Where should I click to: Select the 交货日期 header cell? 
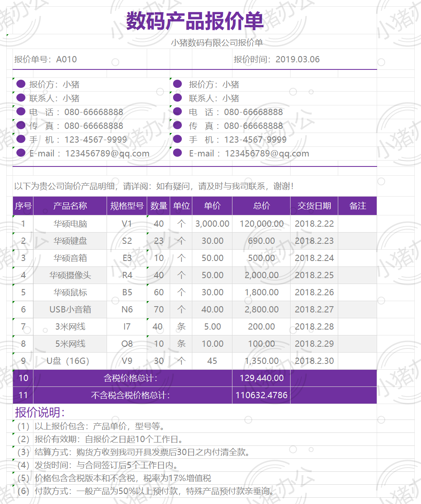(314, 206)
